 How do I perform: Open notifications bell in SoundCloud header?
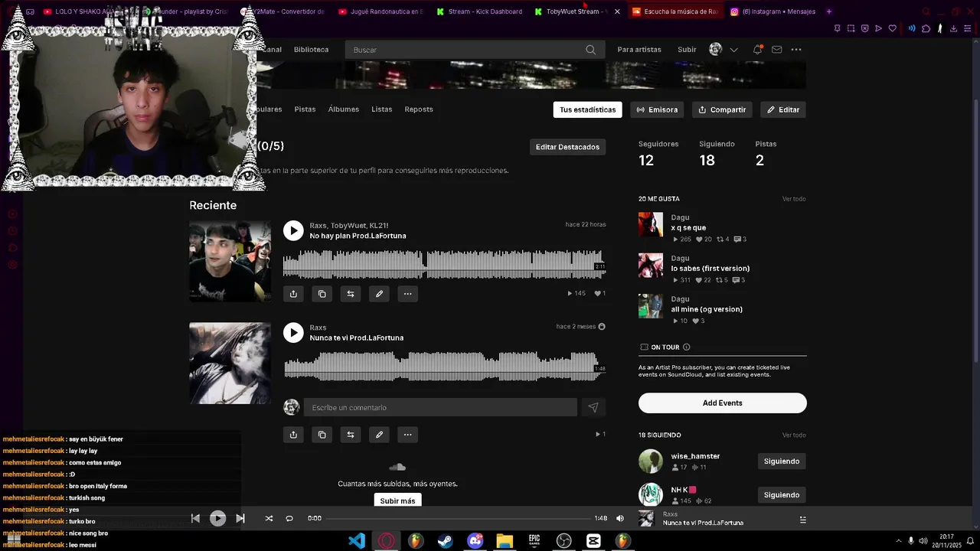click(x=757, y=50)
